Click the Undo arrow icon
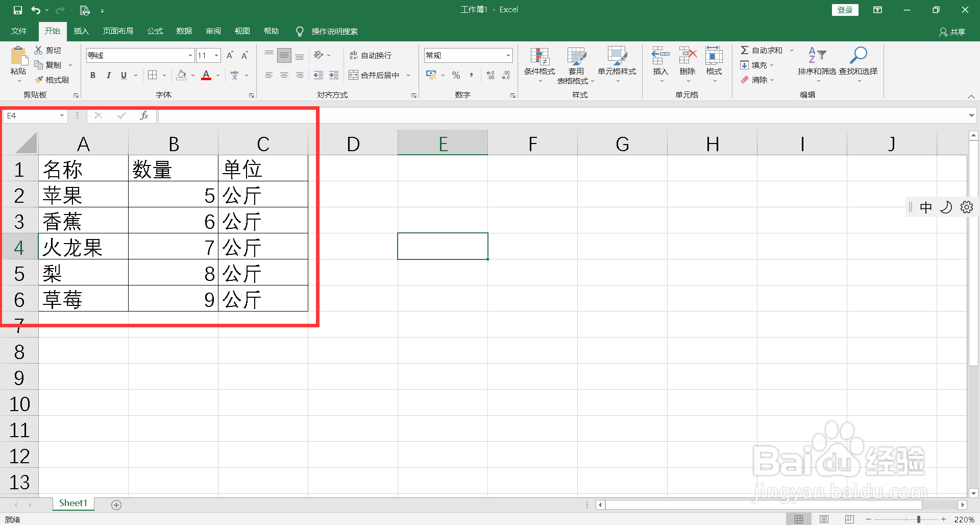 click(36, 10)
